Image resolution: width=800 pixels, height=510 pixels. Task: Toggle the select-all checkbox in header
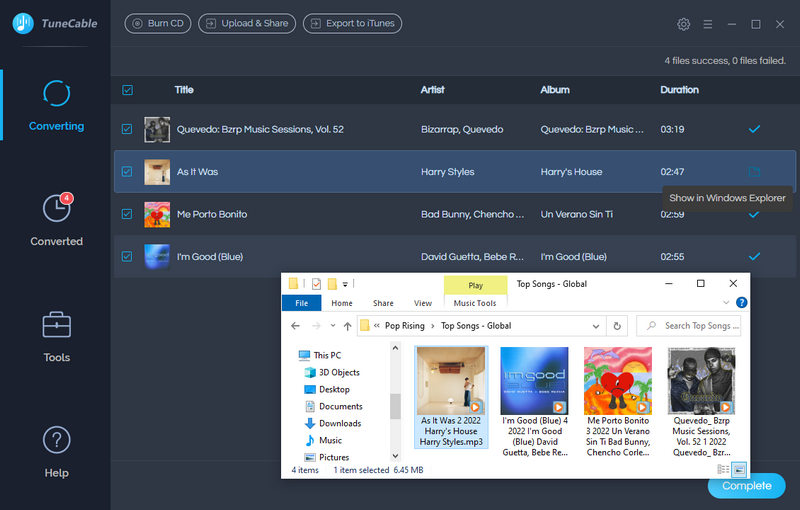[127, 90]
